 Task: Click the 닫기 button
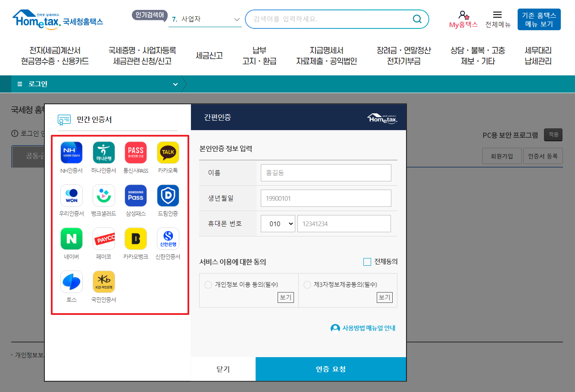tap(223, 369)
